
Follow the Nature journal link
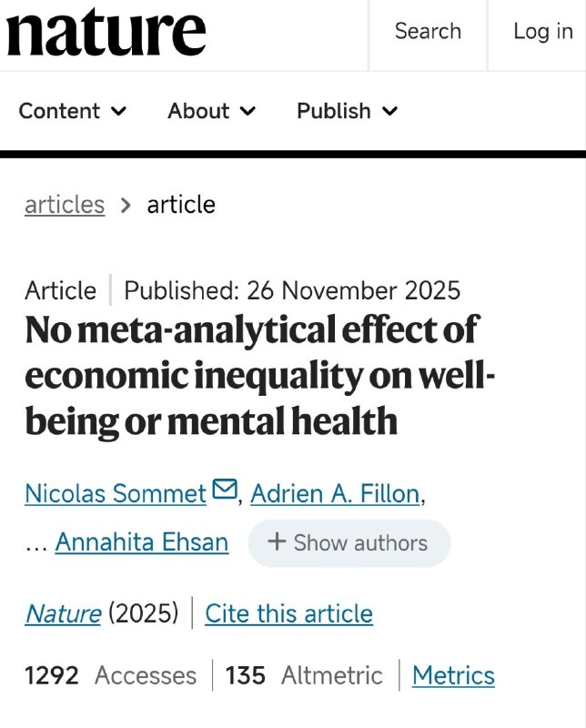pos(62,614)
